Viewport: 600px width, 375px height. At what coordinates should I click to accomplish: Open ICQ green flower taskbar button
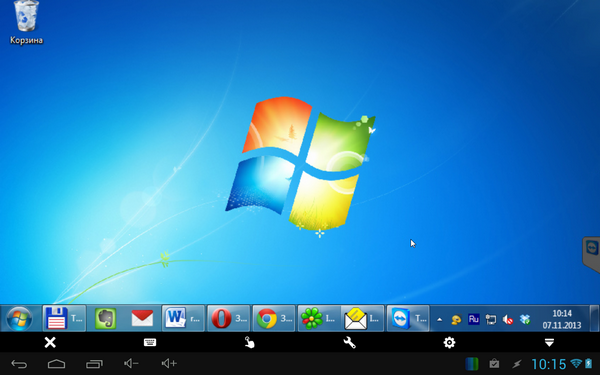point(318,318)
